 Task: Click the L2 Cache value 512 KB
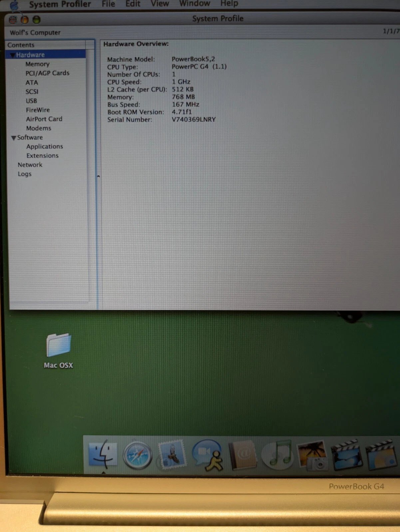tap(183, 89)
